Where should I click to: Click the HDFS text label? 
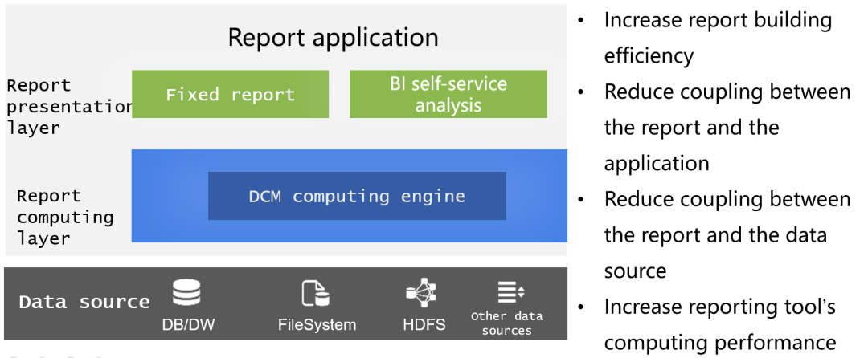click(x=424, y=325)
